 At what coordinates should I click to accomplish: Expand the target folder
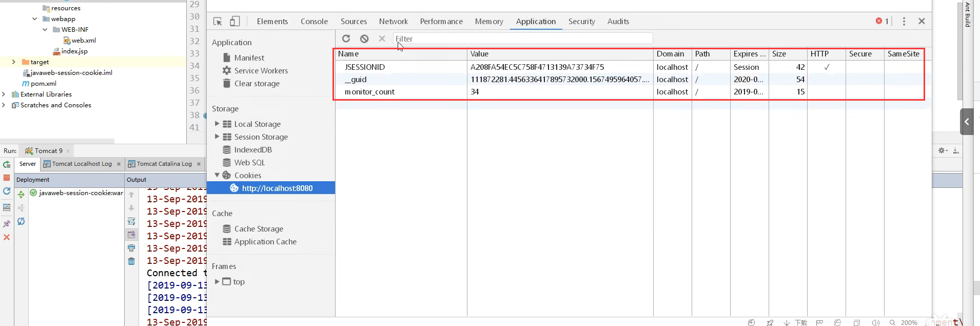pos(14,62)
